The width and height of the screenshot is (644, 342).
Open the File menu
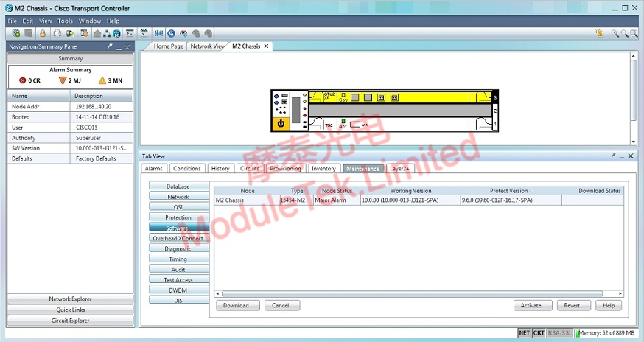[13, 21]
